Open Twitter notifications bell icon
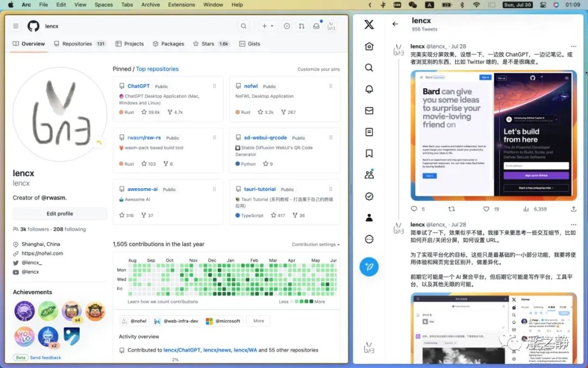The width and height of the screenshot is (588, 368). [x=369, y=89]
